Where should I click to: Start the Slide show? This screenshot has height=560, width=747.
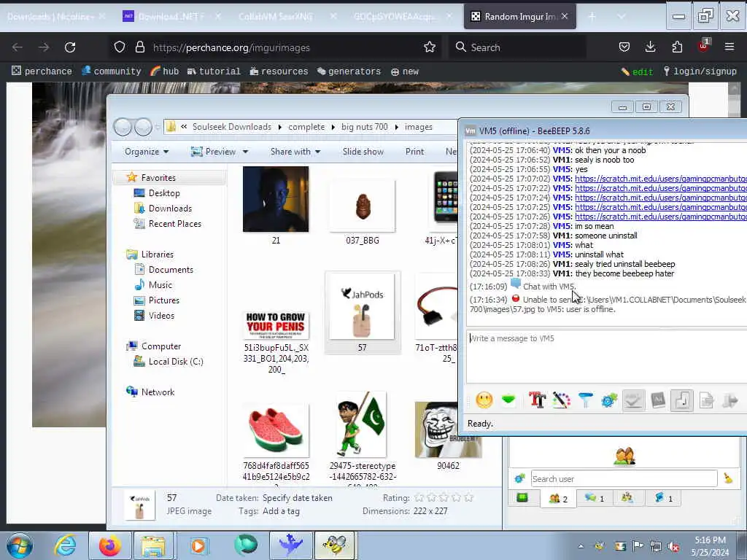point(363,152)
